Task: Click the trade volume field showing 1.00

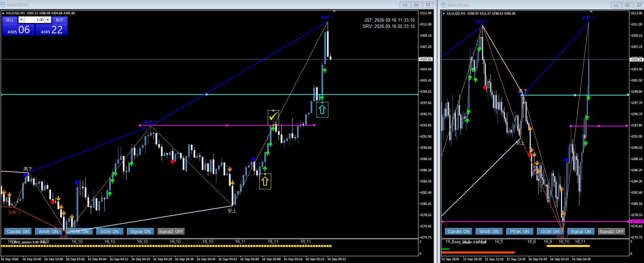Action: click(x=35, y=20)
